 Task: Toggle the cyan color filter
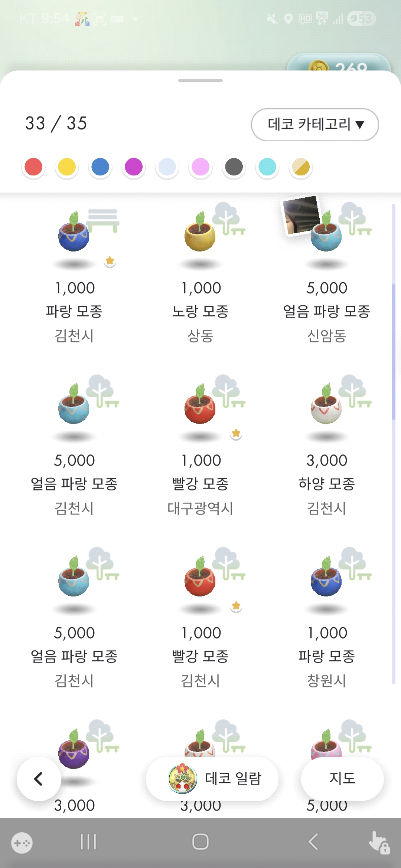tap(267, 167)
